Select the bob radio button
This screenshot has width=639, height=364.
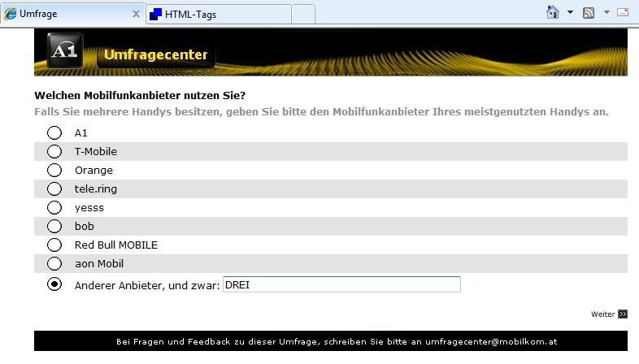tap(54, 227)
